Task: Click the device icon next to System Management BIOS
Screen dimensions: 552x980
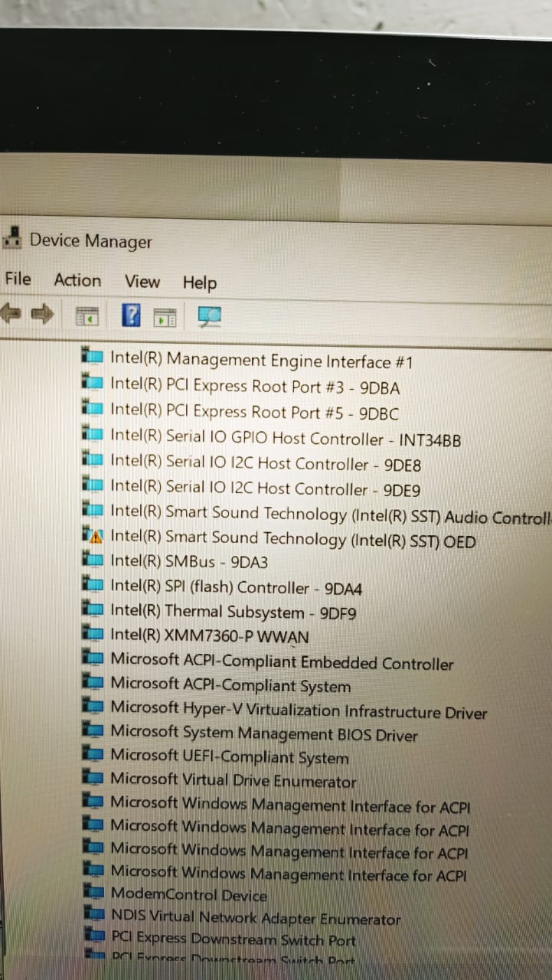Action: (93, 731)
